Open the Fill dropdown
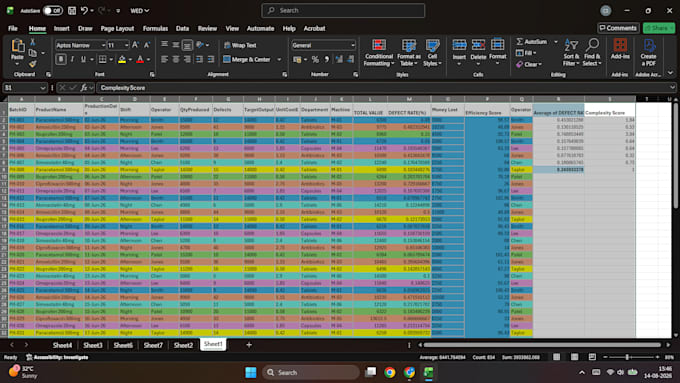This screenshot has width=680, height=383. 526,53
